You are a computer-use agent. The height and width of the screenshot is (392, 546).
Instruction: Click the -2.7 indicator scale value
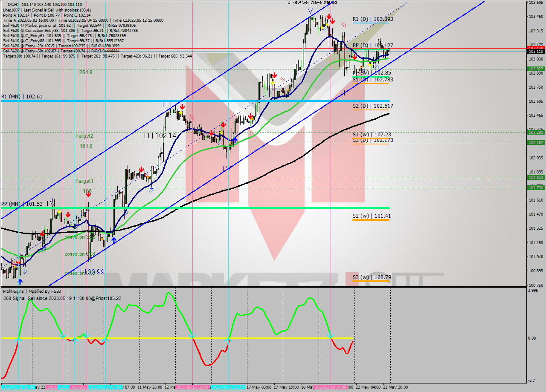click(x=532, y=380)
